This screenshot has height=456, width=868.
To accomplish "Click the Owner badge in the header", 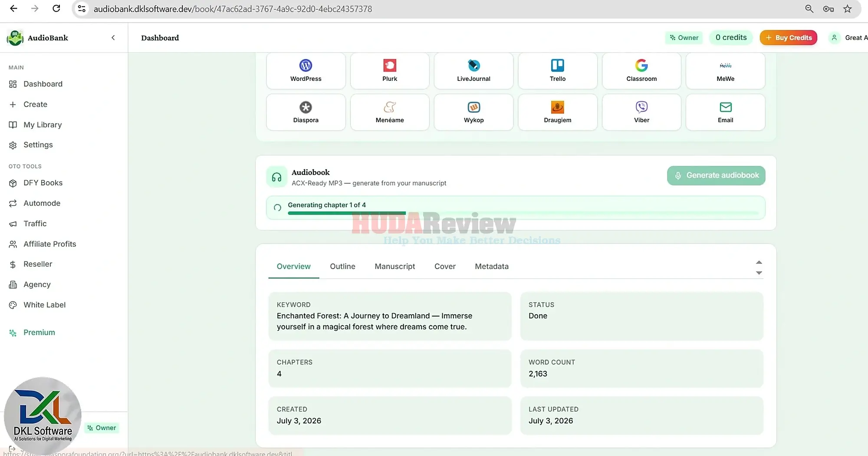I will [684, 38].
